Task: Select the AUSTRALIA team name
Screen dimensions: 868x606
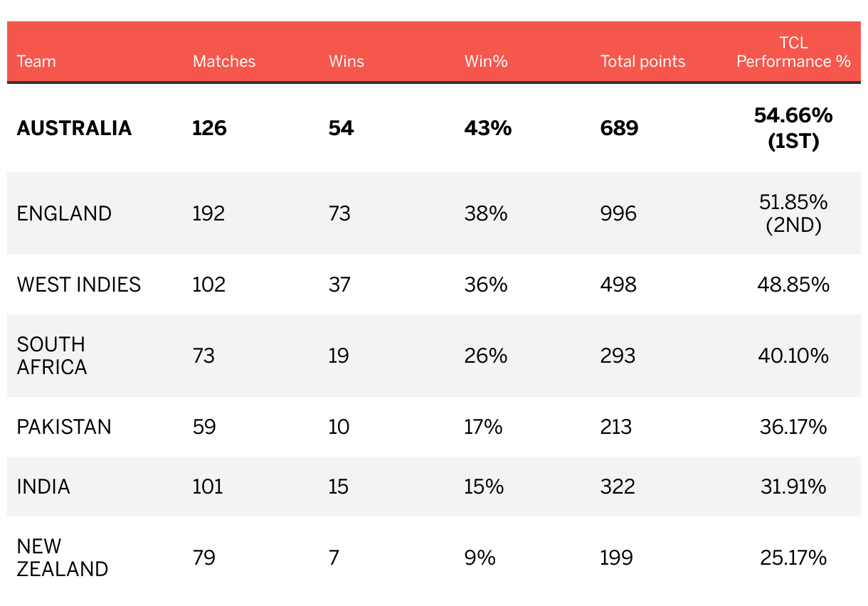Action: tap(75, 128)
